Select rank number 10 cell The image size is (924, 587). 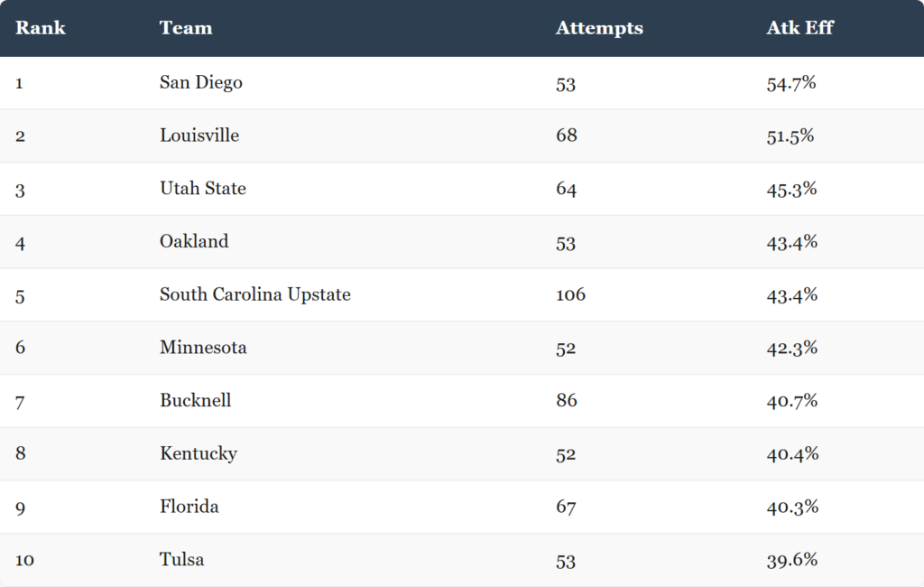coord(24,560)
